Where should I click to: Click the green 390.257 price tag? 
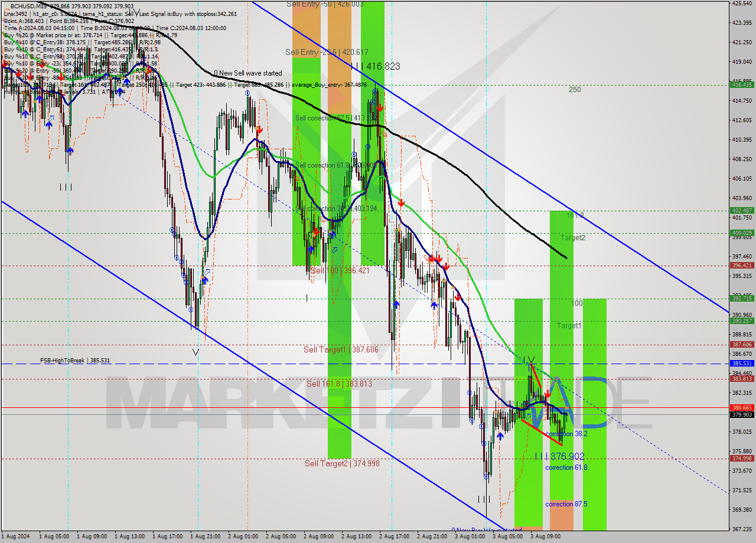(x=742, y=321)
